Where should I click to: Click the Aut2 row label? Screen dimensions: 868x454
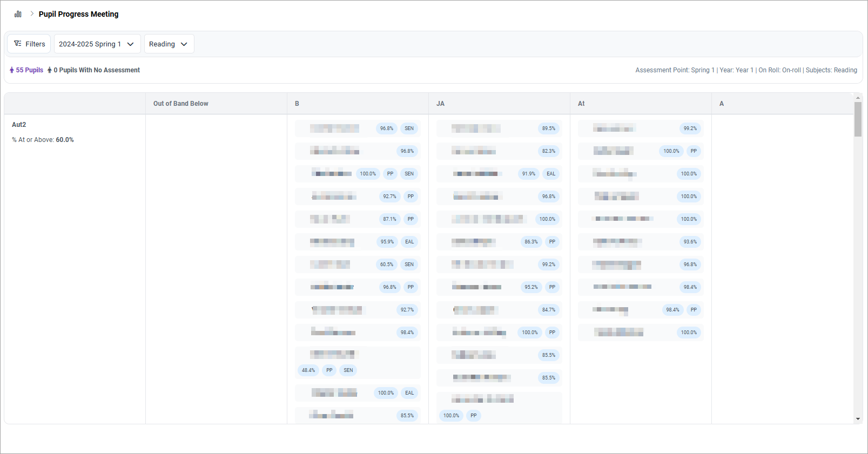click(x=19, y=125)
